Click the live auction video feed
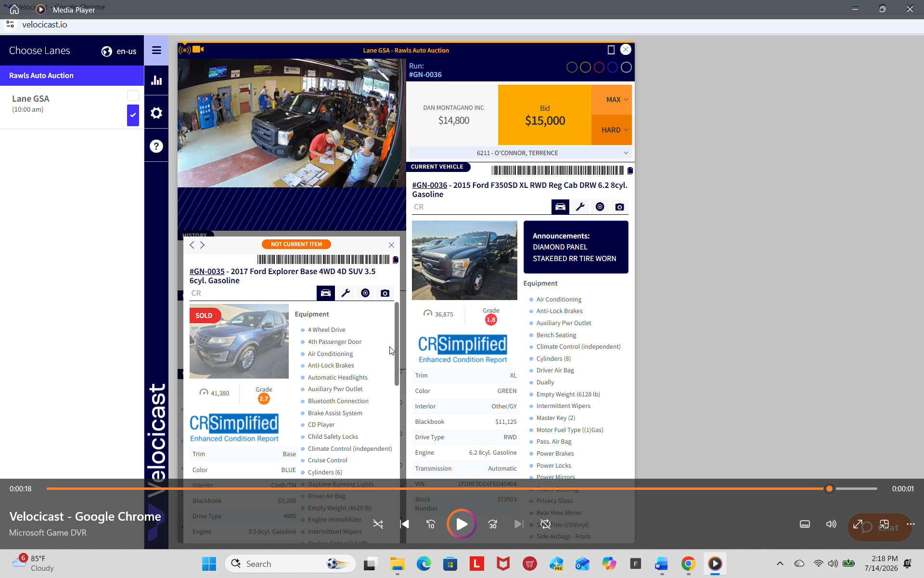 292,123
